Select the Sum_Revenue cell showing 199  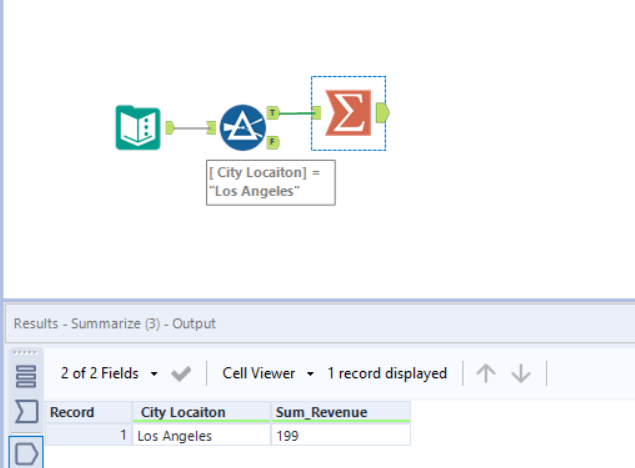point(339,436)
